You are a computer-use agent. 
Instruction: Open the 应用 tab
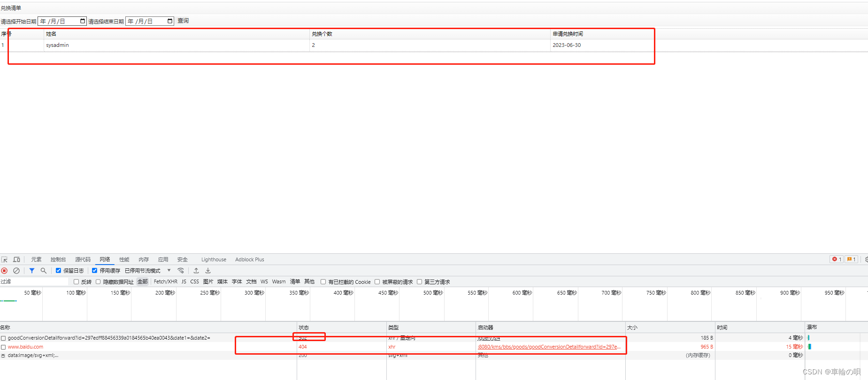pyautogui.click(x=163, y=259)
